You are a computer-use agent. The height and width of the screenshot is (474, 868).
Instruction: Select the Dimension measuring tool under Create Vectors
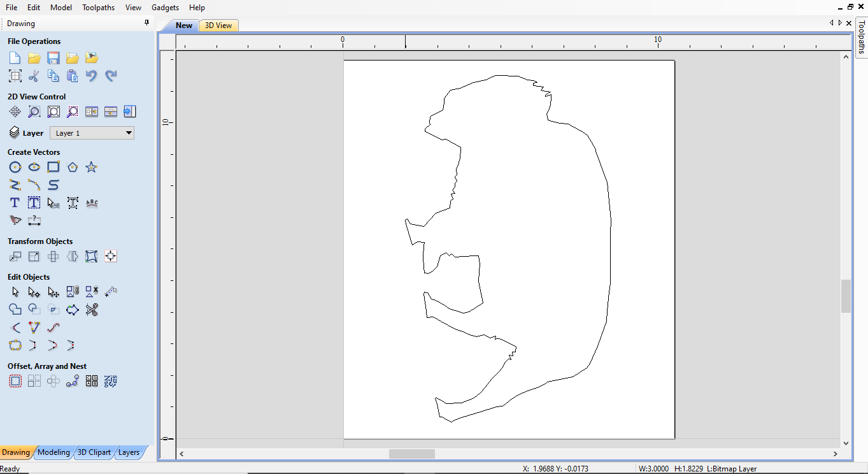tap(34, 220)
